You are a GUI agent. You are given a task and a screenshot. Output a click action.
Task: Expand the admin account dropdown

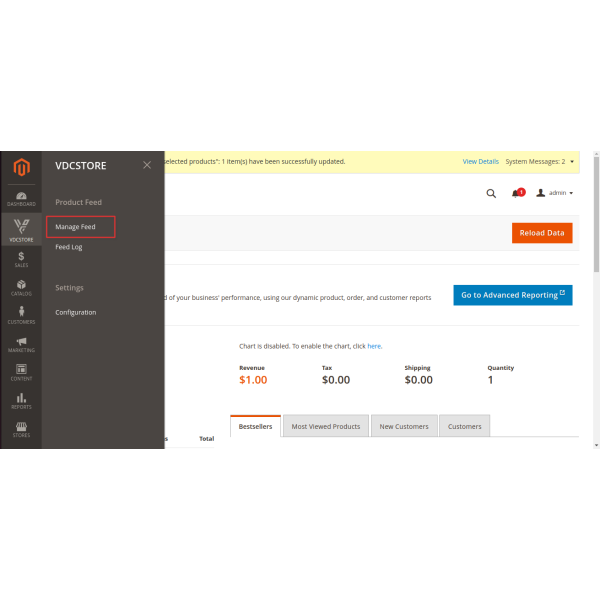pyautogui.click(x=555, y=193)
